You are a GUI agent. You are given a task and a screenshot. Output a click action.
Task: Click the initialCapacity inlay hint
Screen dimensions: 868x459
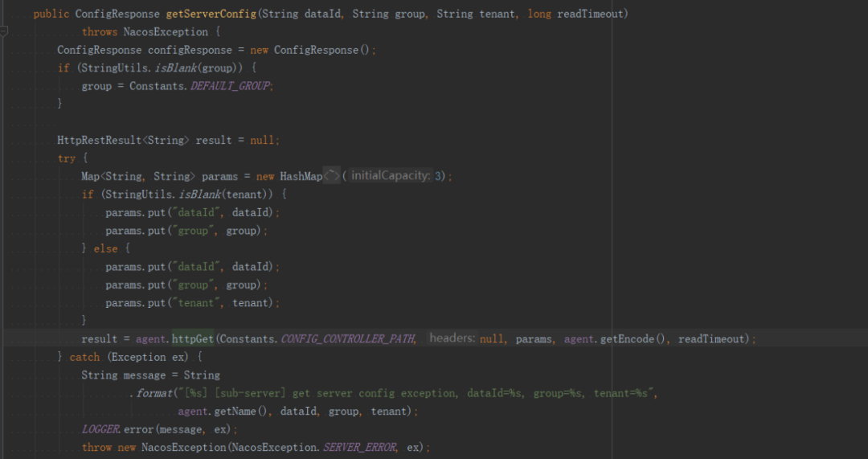point(391,176)
